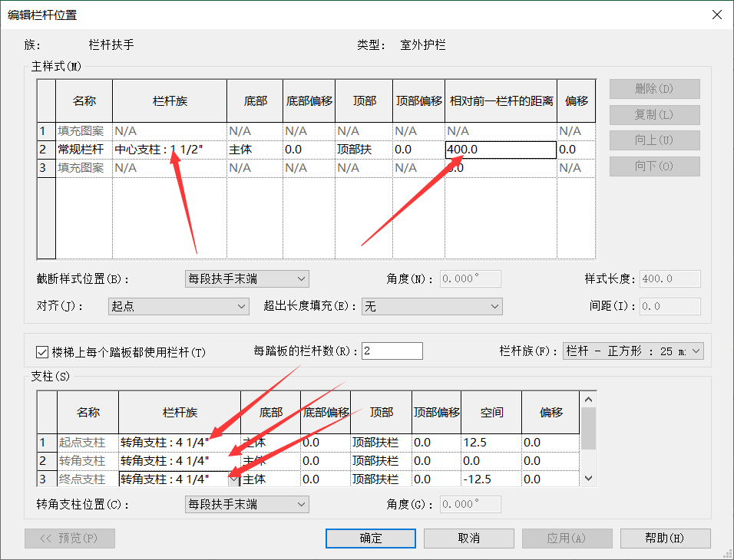Click the 顶部扶 top cell in row 2
The image size is (734, 560).
point(363,150)
